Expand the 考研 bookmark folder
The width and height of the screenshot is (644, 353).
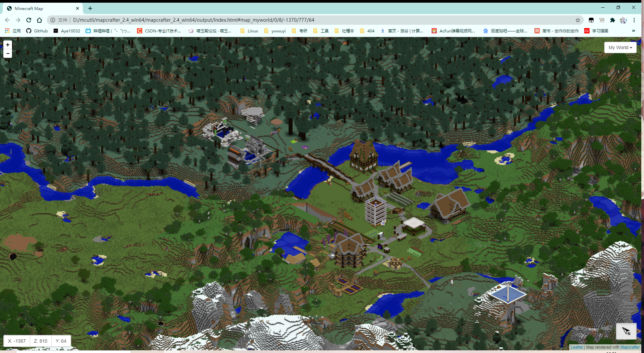(x=300, y=31)
